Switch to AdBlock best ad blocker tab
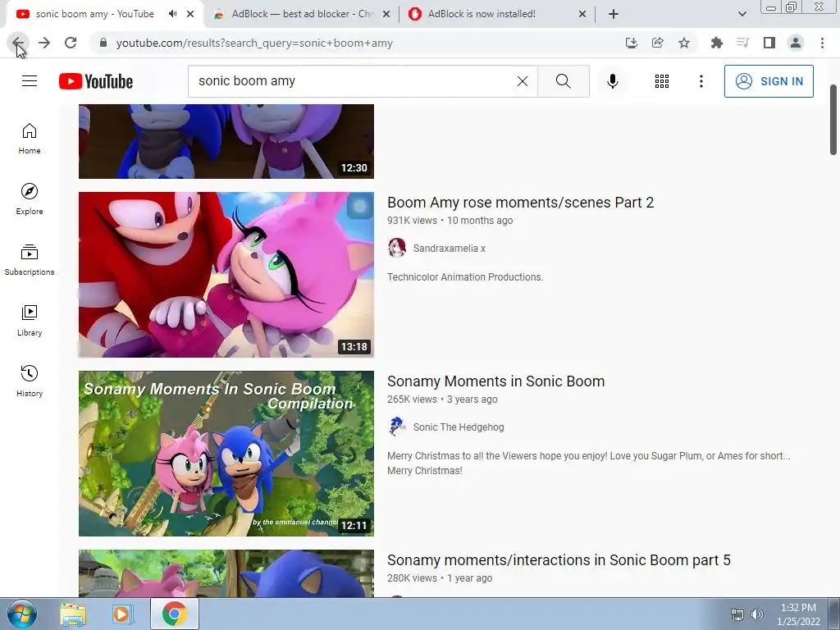This screenshot has height=630, width=840. [x=302, y=14]
